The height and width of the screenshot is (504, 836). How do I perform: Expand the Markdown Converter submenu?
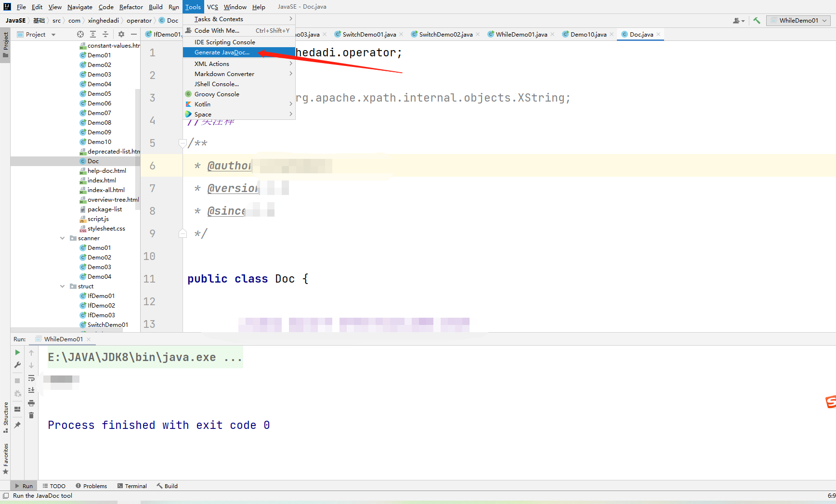click(239, 74)
